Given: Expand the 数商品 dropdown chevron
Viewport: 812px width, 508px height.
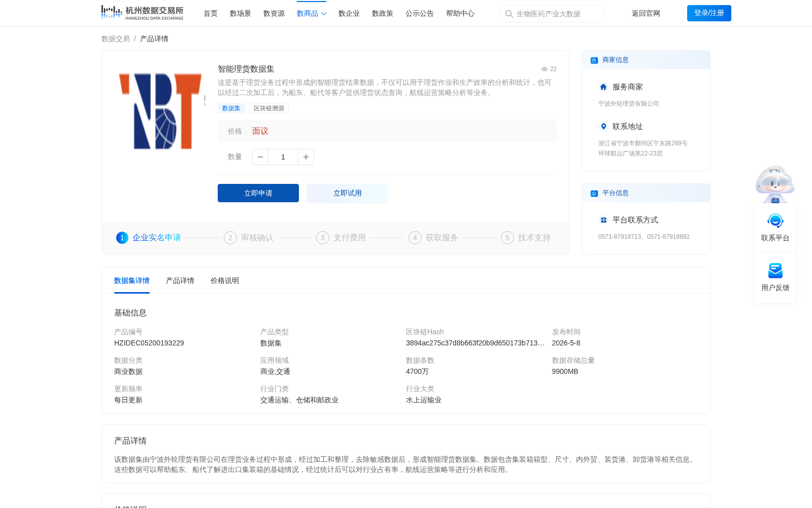Looking at the screenshot, I should click(x=324, y=14).
